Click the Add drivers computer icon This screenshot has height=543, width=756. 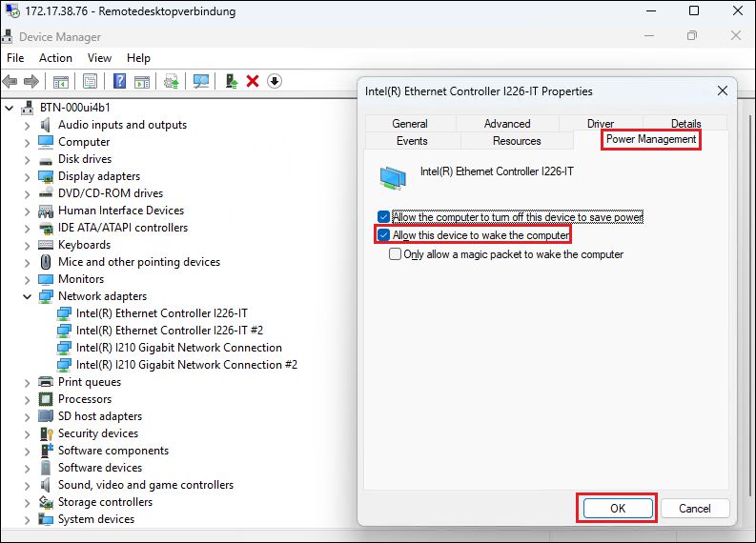point(232,81)
